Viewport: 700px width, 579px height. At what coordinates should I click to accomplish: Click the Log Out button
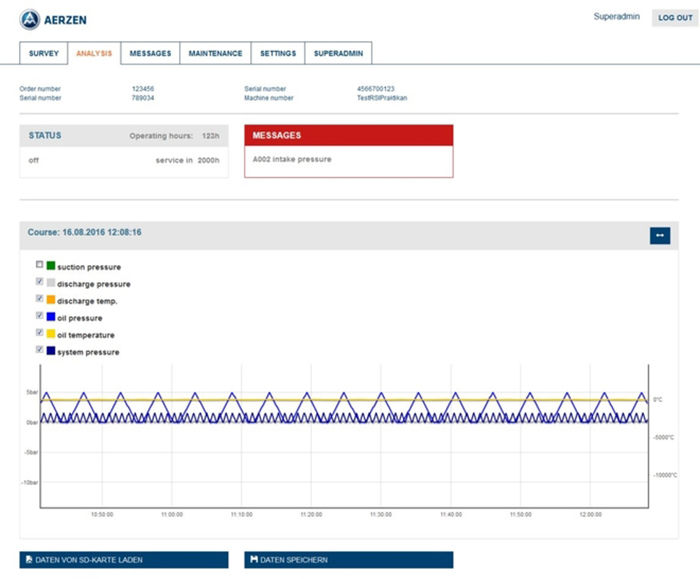tap(675, 18)
